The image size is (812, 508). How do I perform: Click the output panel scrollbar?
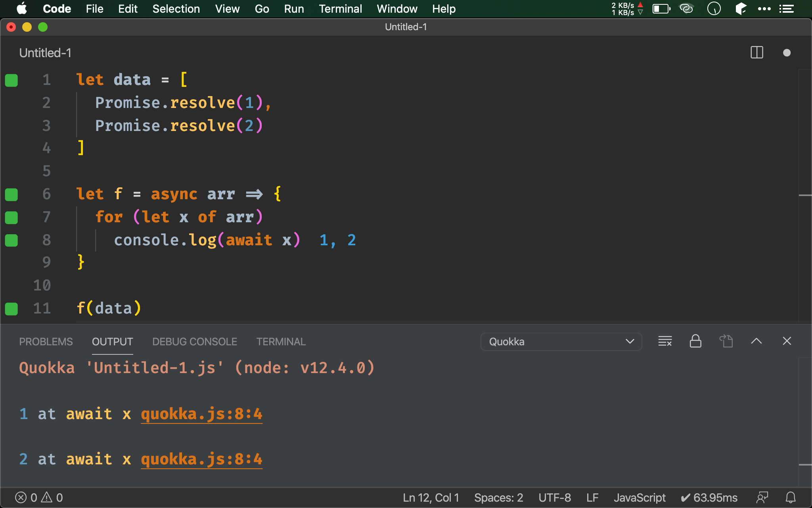click(x=805, y=421)
